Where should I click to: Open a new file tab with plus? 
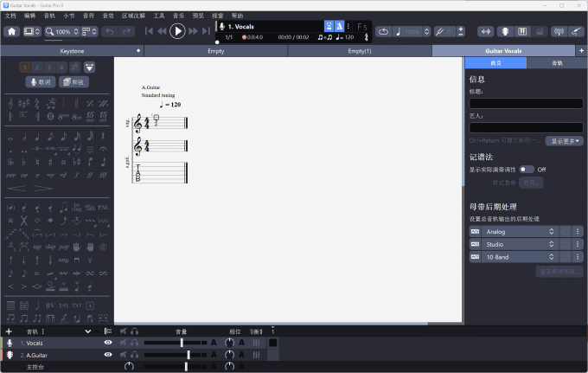(x=581, y=51)
